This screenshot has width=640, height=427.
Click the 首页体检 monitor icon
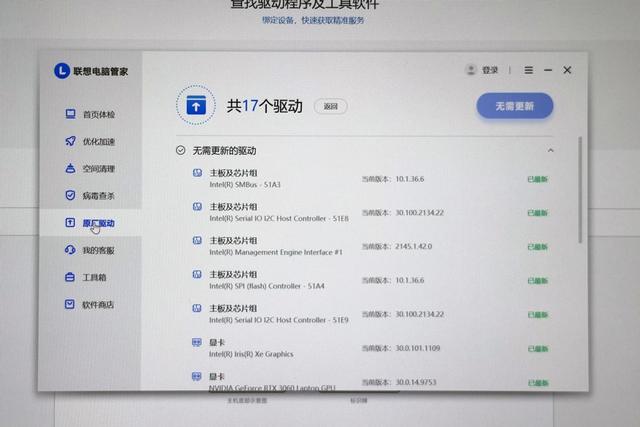coord(70,114)
